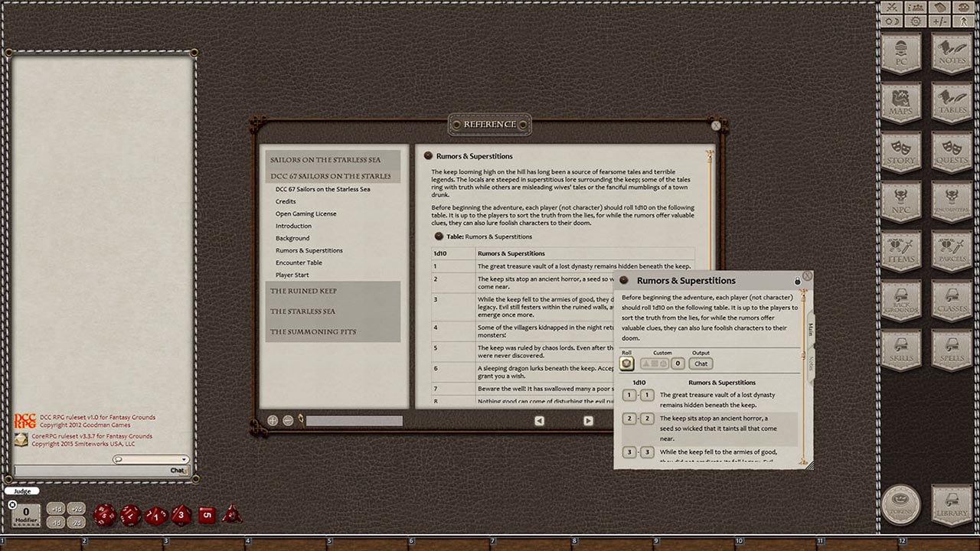Roll the red d20 die
Image resolution: width=980 pixels, height=551 pixels.
(103, 516)
